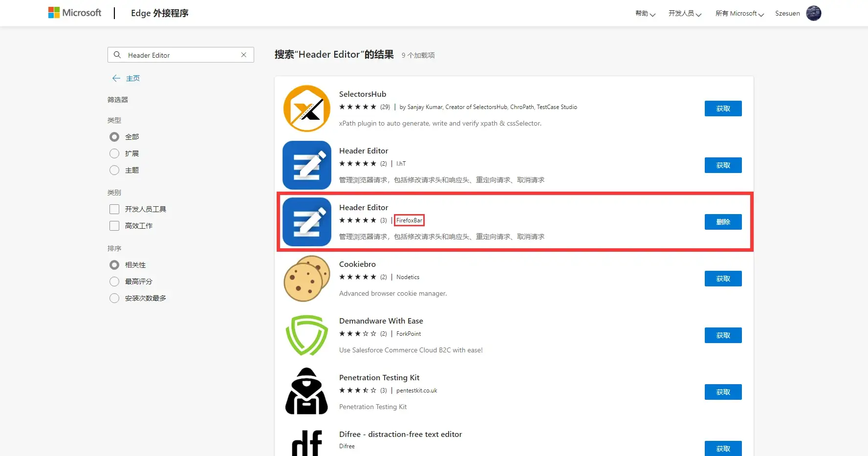
Task: Check the 开发人员工具 filter checkbox
Action: (x=114, y=209)
